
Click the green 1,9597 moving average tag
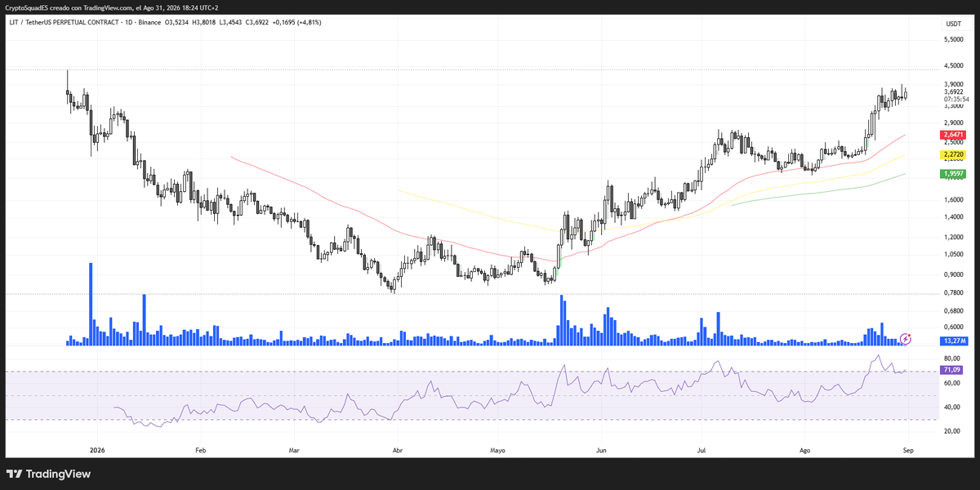954,174
